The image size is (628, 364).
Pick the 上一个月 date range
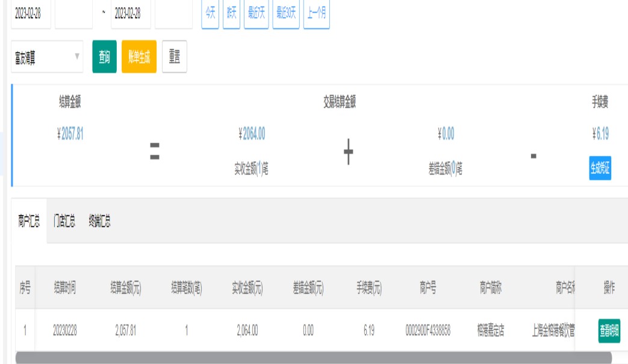click(317, 14)
